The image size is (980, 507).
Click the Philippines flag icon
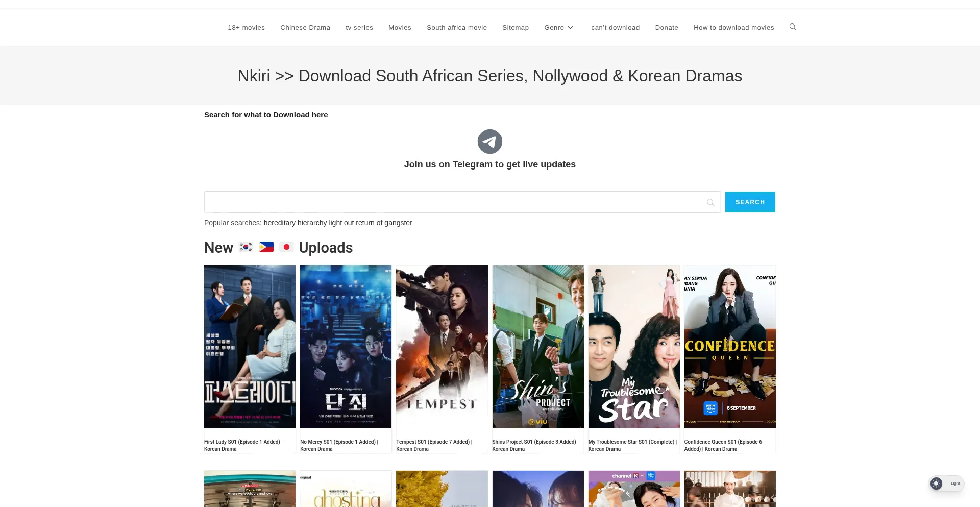click(x=266, y=247)
